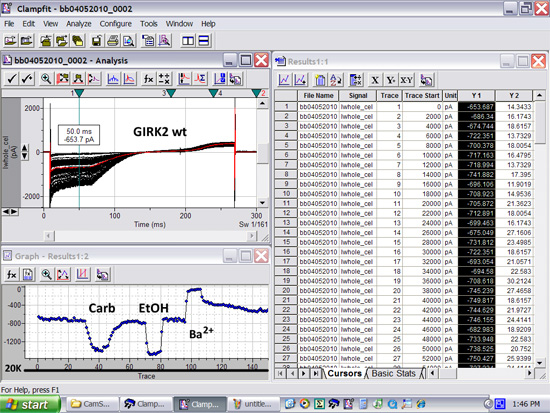Click the XY column assignment button
550x413 pixels.
tap(407, 80)
